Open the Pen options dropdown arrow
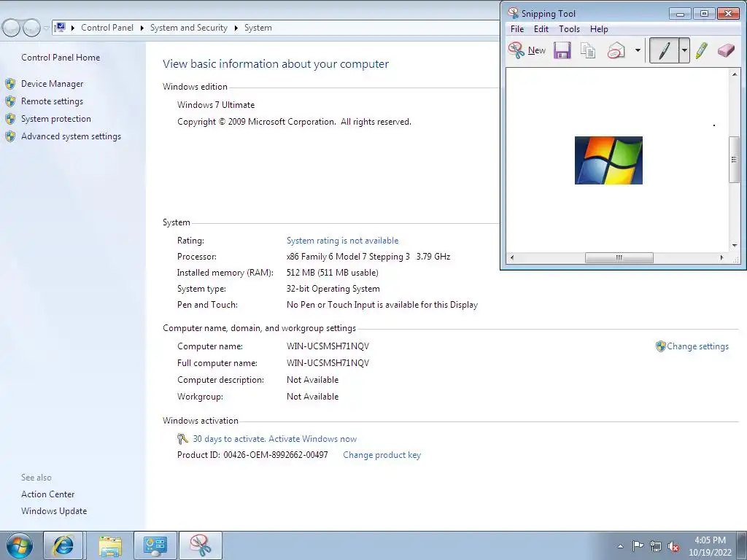The image size is (747, 560). (684, 50)
